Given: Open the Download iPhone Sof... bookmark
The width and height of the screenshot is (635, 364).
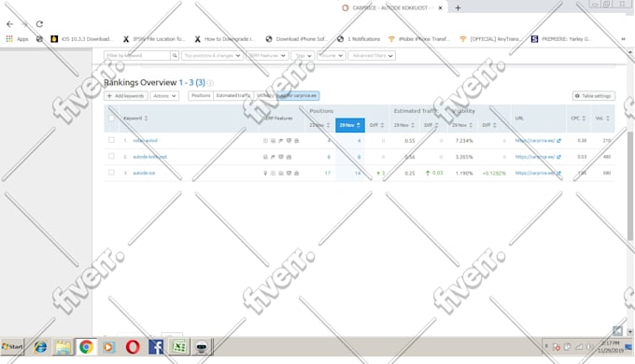Looking at the screenshot, I should coord(296,39).
